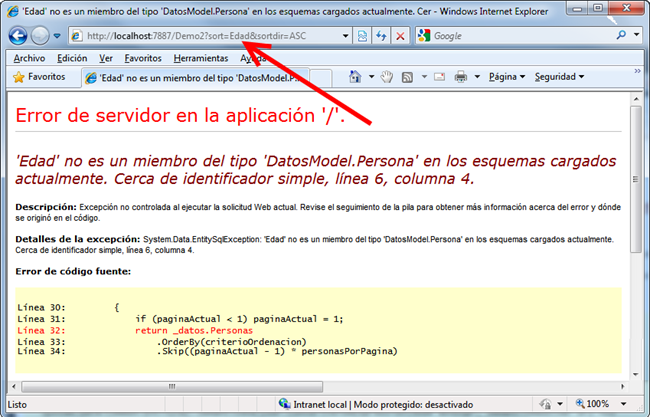Click the Intranet local zone icon
Viewport: 650px width, 417px height.
coord(284,404)
